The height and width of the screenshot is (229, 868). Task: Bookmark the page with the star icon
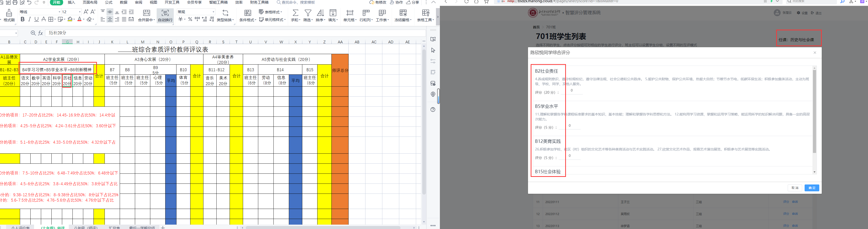point(486,2)
